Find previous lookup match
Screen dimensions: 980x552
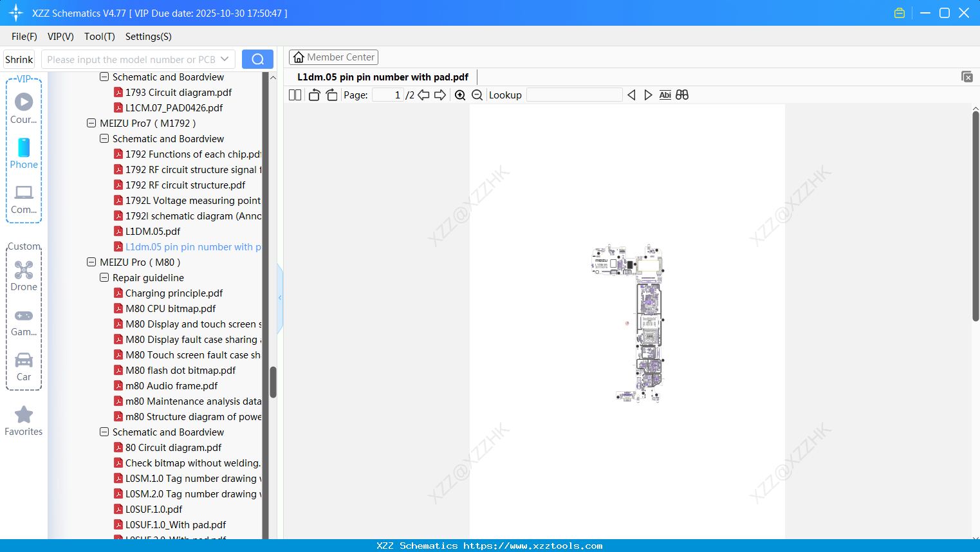pos(631,95)
